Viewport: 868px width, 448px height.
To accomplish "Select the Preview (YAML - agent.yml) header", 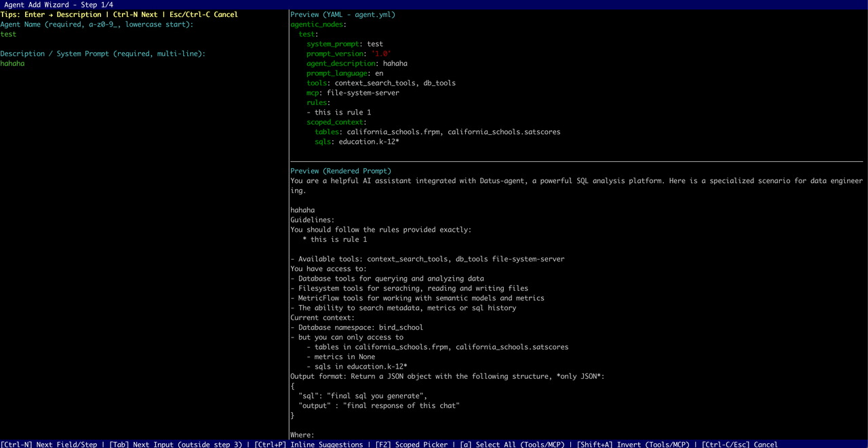I will pyautogui.click(x=343, y=14).
